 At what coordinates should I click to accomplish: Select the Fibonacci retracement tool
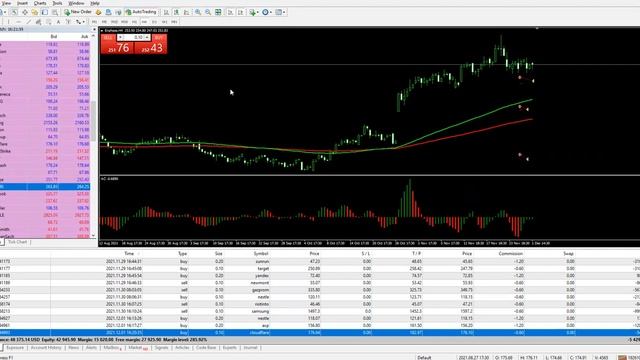tap(48, 22)
